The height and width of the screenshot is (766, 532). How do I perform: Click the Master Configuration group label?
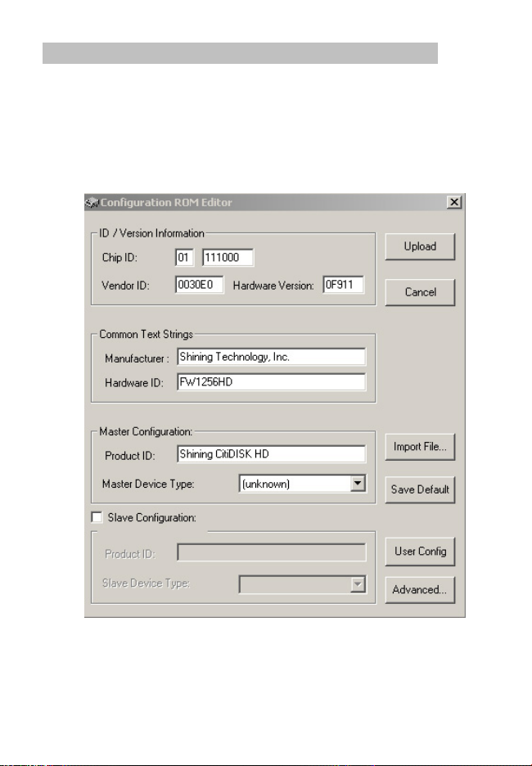point(146,432)
